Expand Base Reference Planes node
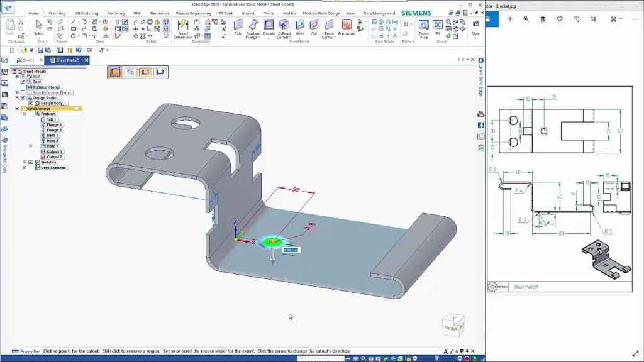The image size is (644, 362). pos(17,92)
